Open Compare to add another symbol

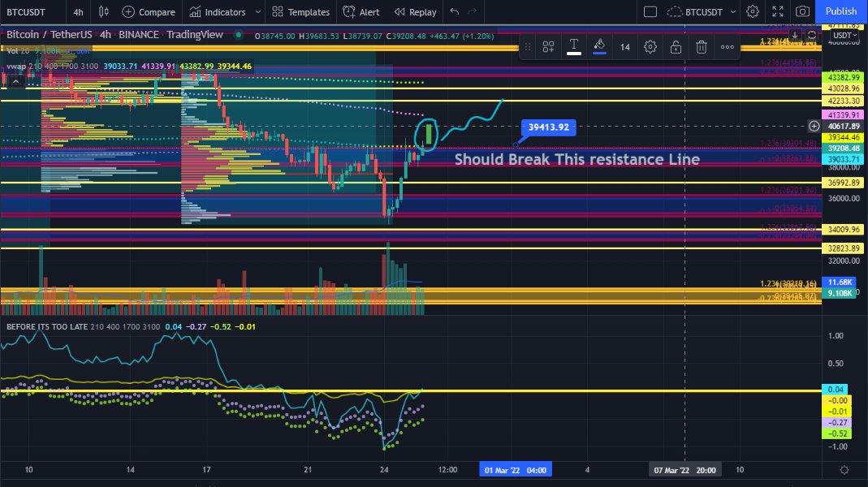(149, 11)
